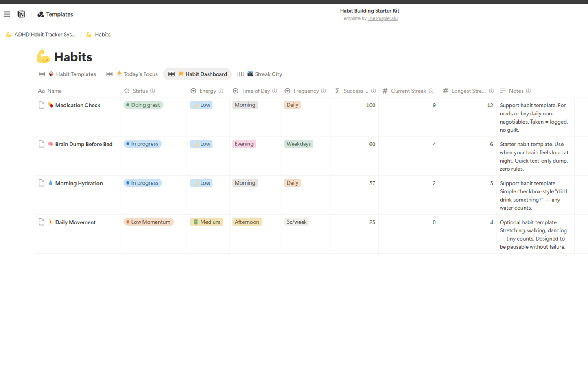
Task: Switch to the Today's Focus tab
Action: [x=137, y=74]
